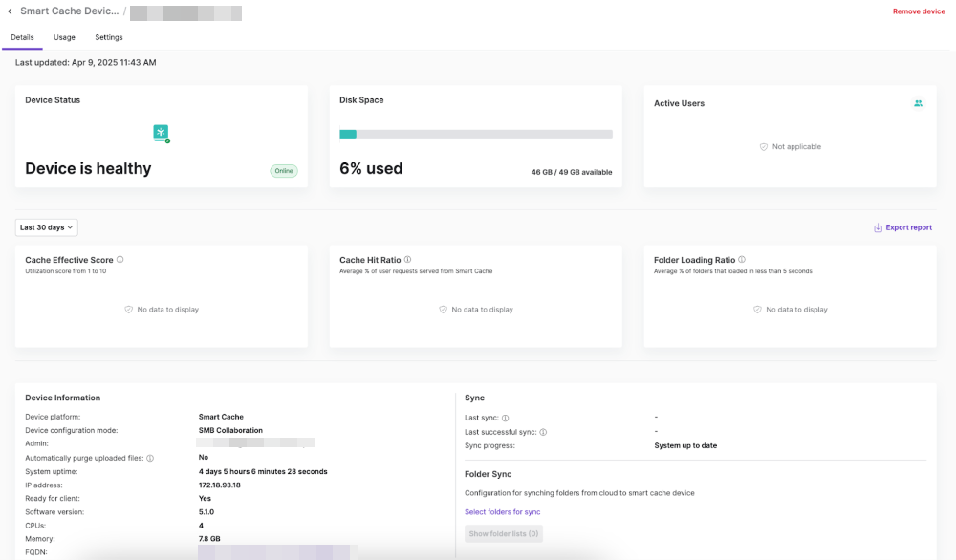Click the info icon beside Last successful sync
Viewport: 956px width, 560px height.
[x=543, y=432]
